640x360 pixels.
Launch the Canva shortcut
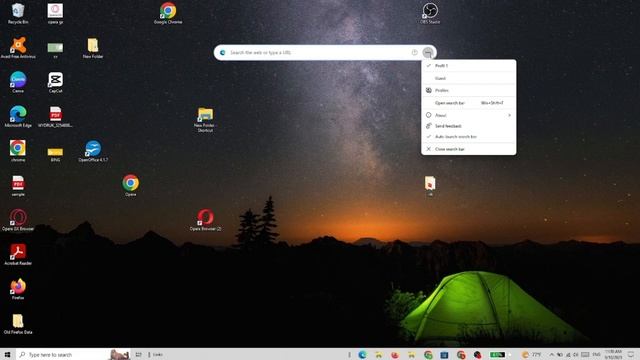point(18,82)
